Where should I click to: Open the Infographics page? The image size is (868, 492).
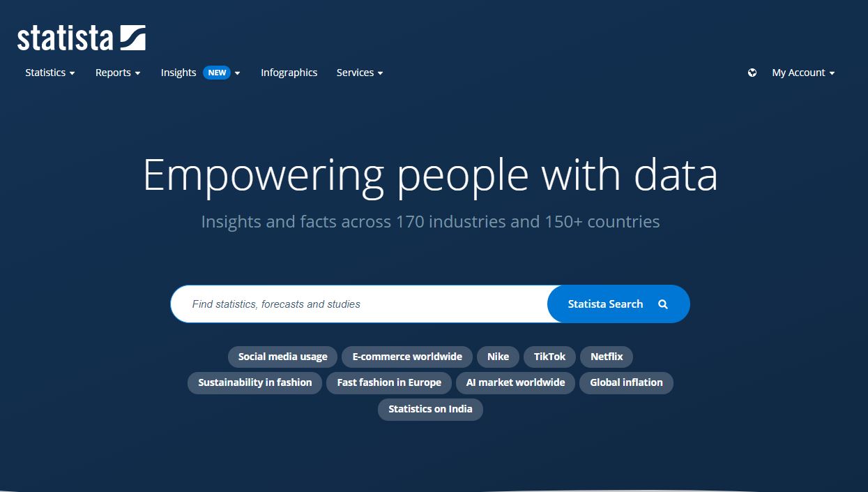(x=289, y=73)
